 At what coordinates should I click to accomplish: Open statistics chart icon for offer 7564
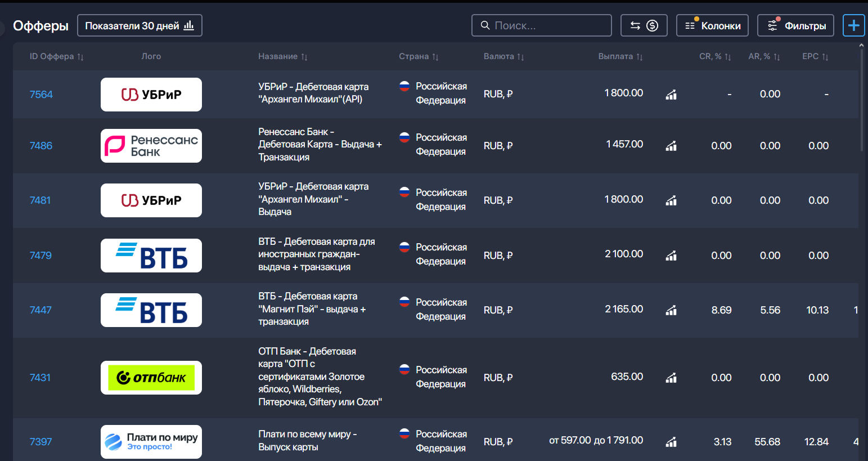[671, 95]
